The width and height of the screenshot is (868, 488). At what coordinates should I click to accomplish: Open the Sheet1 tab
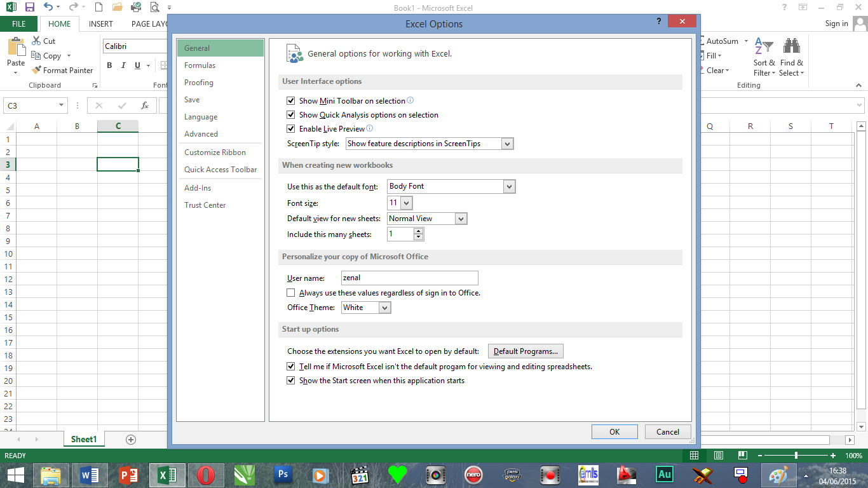(x=84, y=439)
